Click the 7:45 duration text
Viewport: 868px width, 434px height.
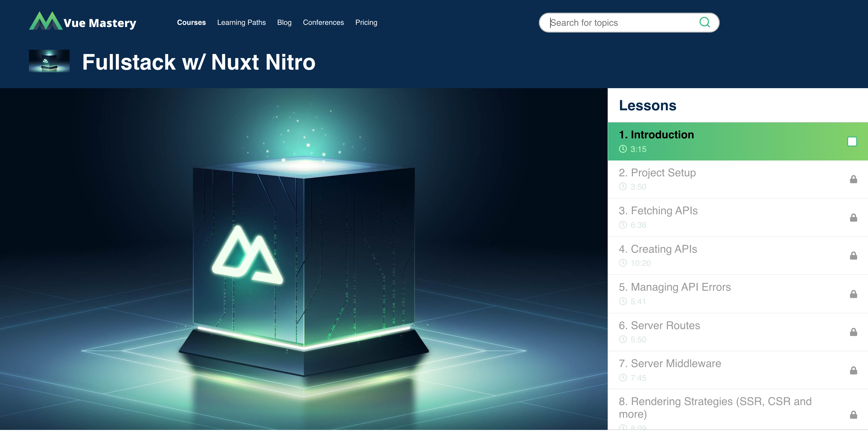click(x=638, y=378)
